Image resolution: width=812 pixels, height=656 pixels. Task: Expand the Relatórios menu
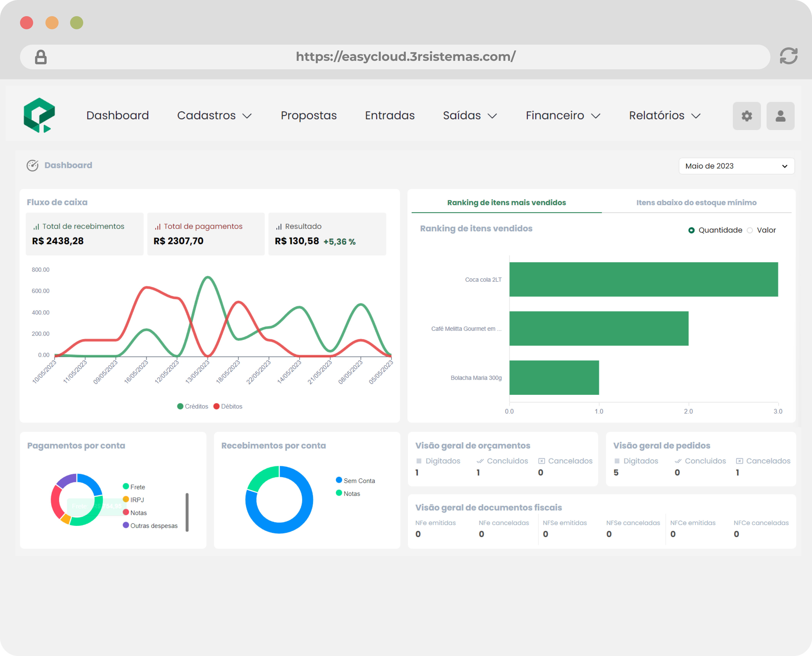(x=665, y=115)
